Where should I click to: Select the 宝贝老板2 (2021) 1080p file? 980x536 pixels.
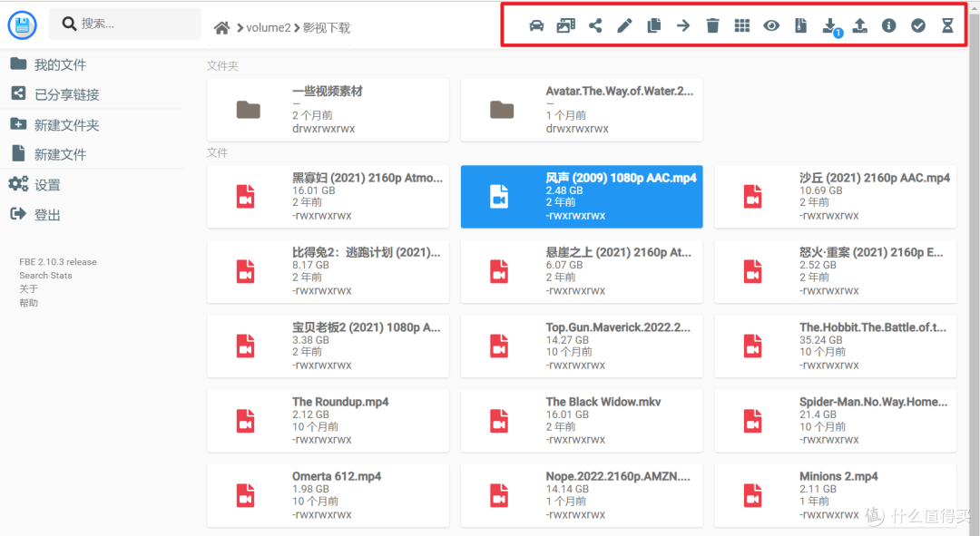click(x=328, y=346)
